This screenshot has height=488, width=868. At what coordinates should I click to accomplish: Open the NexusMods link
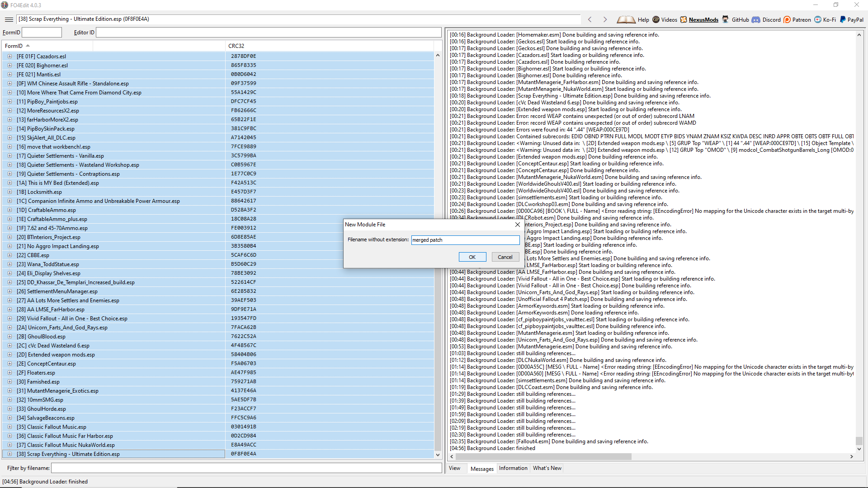click(703, 19)
